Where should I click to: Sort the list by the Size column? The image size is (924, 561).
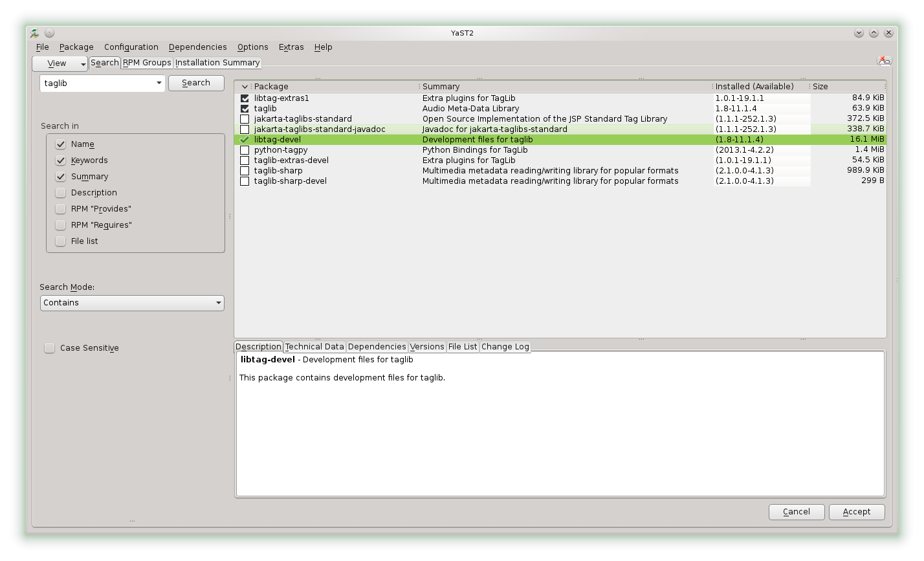(848, 87)
